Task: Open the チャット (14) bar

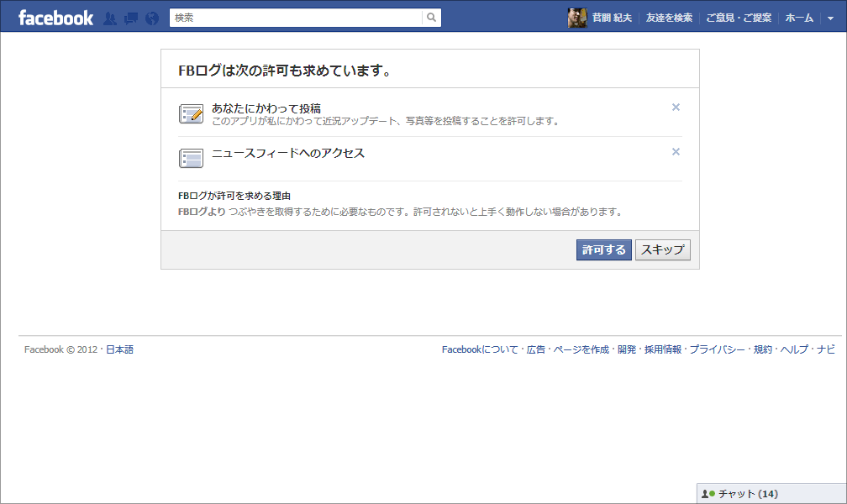Action: point(771,494)
